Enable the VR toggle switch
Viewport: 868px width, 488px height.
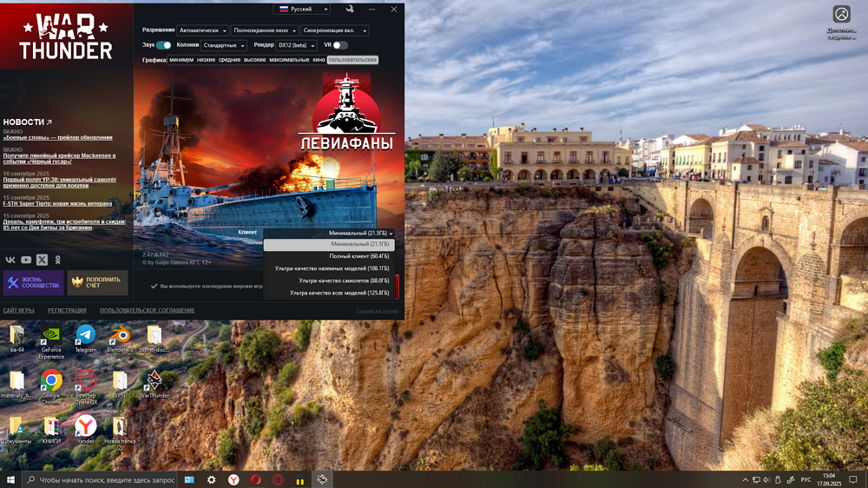pyautogui.click(x=340, y=45)
